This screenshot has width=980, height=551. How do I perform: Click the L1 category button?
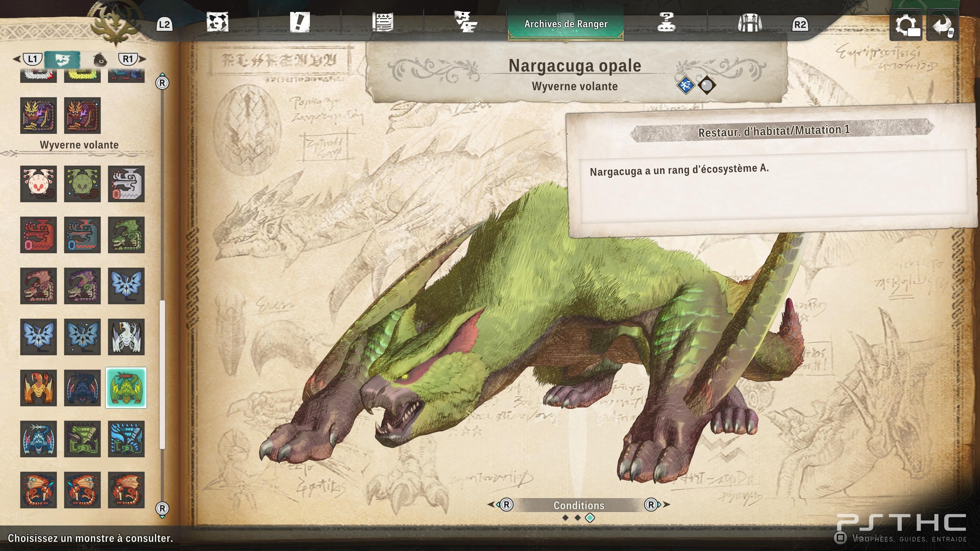coord(32,59)
